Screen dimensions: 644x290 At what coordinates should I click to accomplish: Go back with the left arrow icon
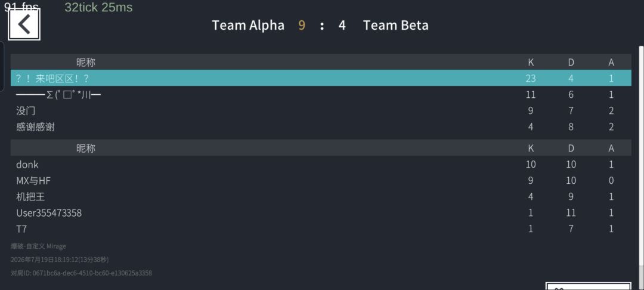click(24, 24)
